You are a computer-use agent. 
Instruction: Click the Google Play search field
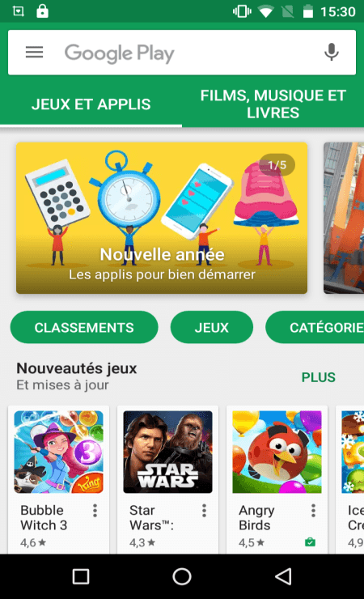(x=182, y=53)
